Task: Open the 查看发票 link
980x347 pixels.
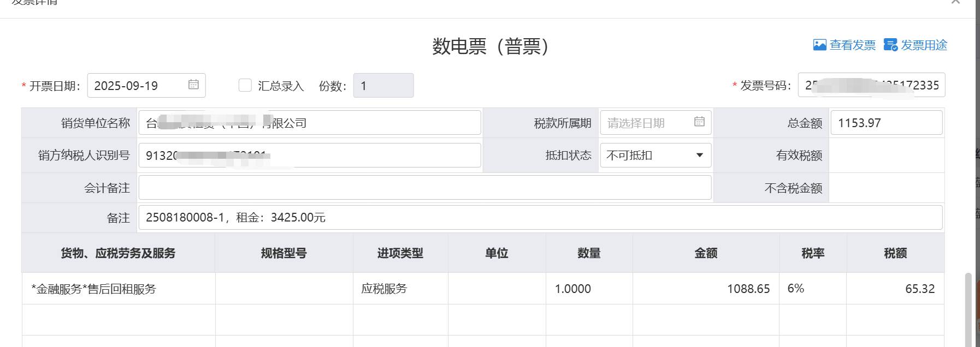Action: click(852, 45)
